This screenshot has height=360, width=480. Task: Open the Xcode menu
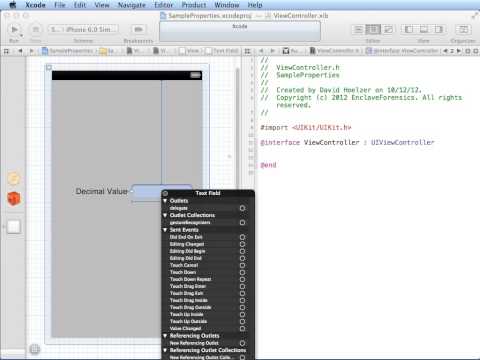(35, 5)
